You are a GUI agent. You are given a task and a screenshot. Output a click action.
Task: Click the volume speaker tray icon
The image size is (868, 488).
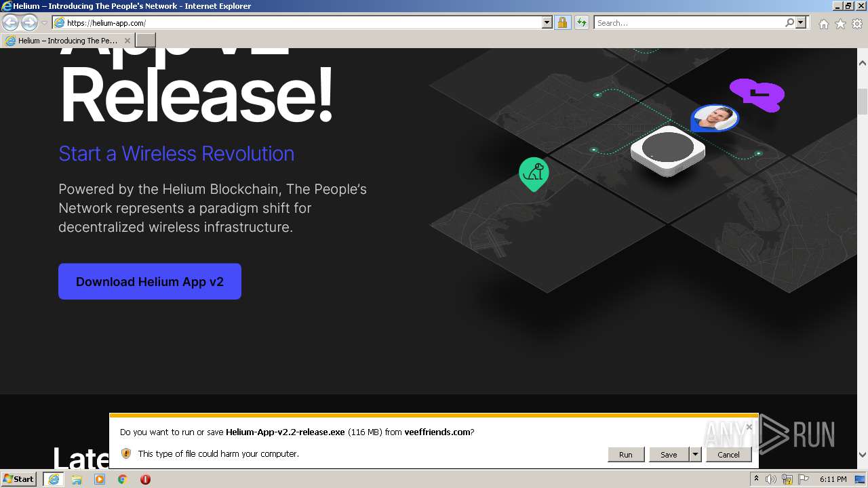tap(771, 479)
